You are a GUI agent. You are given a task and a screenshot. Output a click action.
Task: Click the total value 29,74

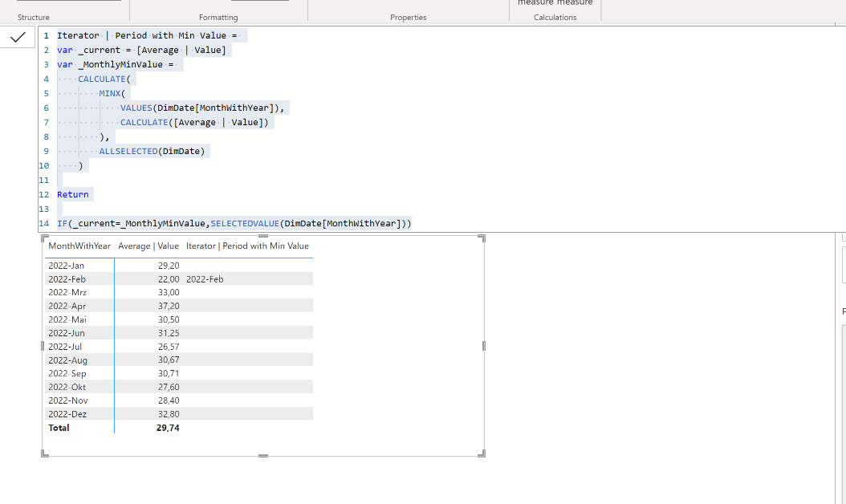pyautogui.click(x=168, y=428)
